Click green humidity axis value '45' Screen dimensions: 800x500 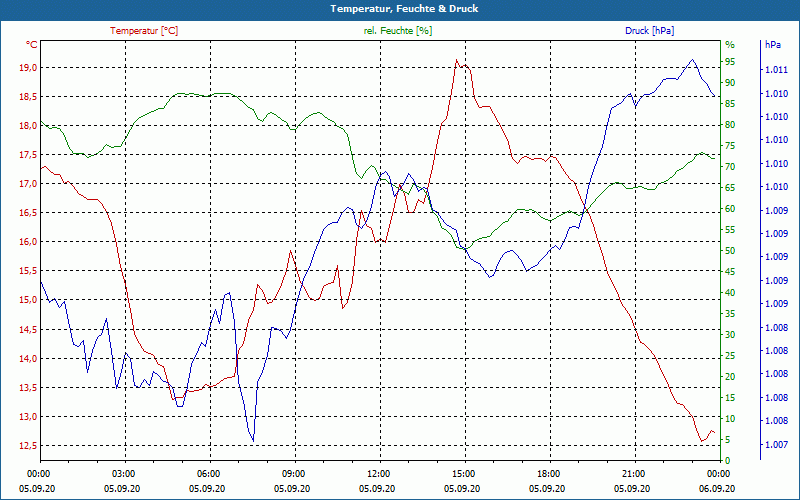(730, 271)
